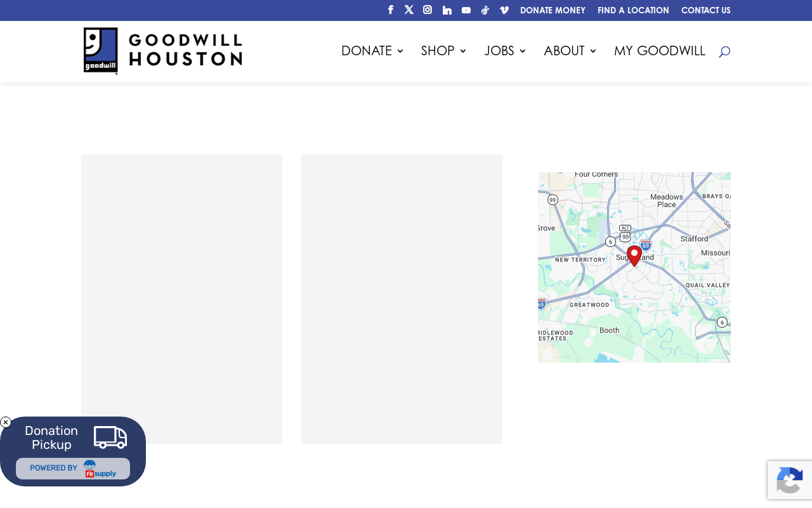The width and height of the screenshot is (812, 508).
Task: Click the Goodwill Houston logo
Action: [x=163, y=51]
